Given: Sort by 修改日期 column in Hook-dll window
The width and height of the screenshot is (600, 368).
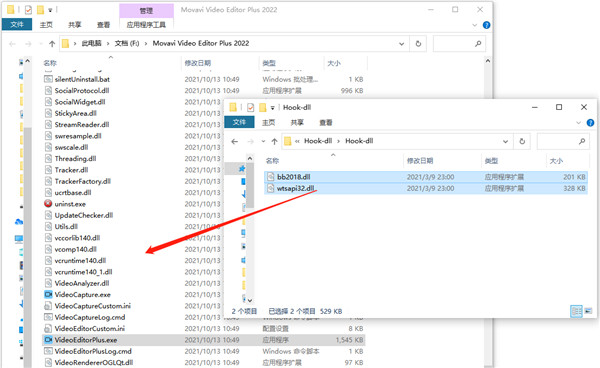Looking at the screenshot, I should click(x=420, y=161).
